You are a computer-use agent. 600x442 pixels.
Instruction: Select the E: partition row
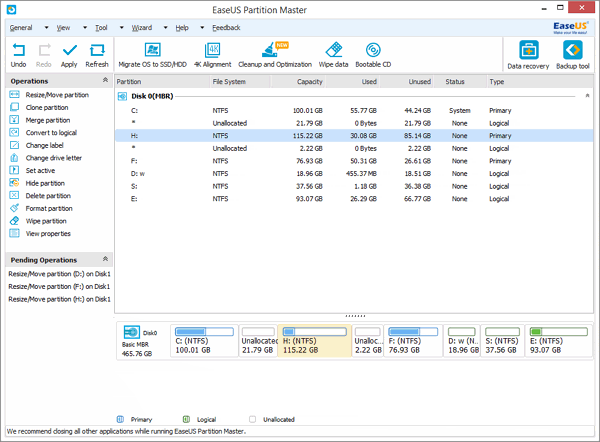click(354, 199)
